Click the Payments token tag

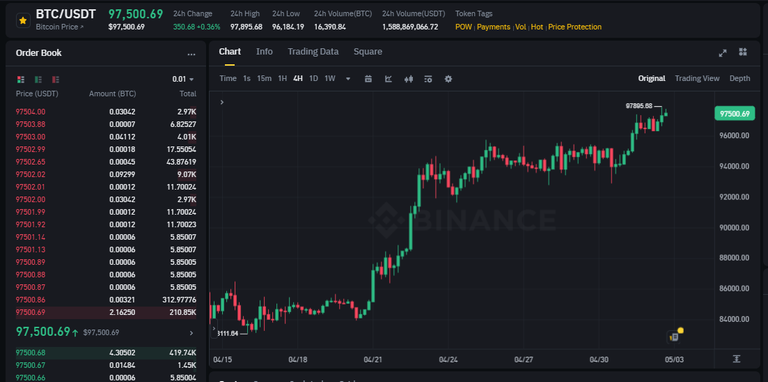(x=493, y=27)
